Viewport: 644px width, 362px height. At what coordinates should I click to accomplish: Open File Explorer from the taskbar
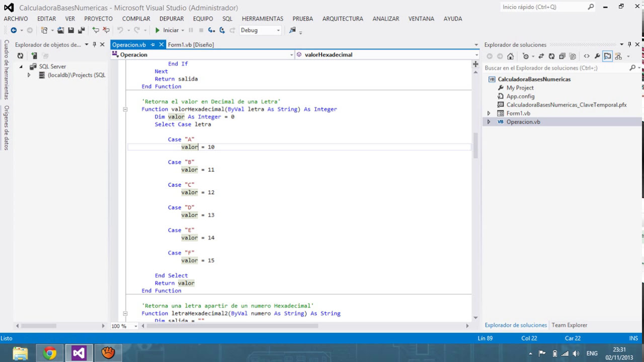20,353
